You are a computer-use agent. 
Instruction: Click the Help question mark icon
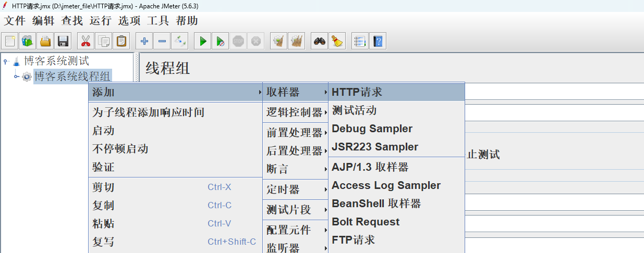(x=378, y=41)
